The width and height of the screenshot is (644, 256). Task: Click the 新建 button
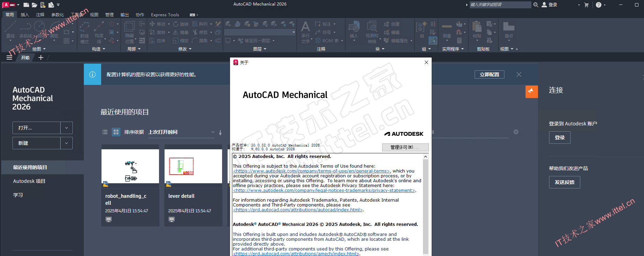[37, 143]
